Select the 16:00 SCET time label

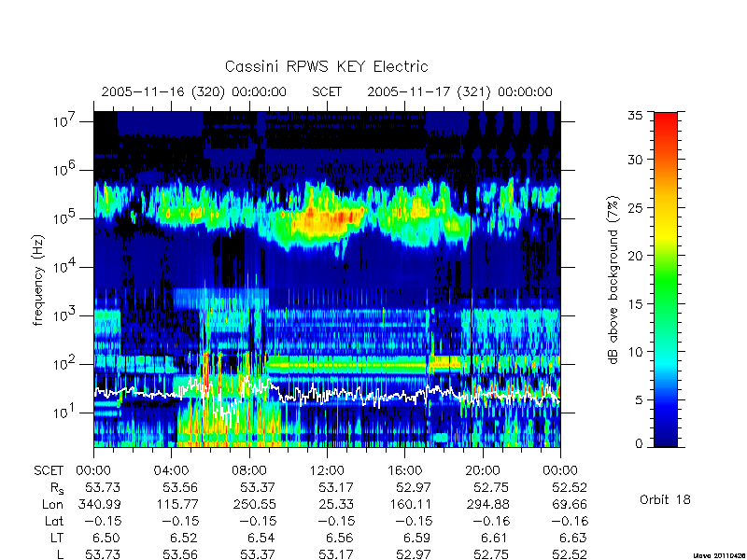[404, 470]
